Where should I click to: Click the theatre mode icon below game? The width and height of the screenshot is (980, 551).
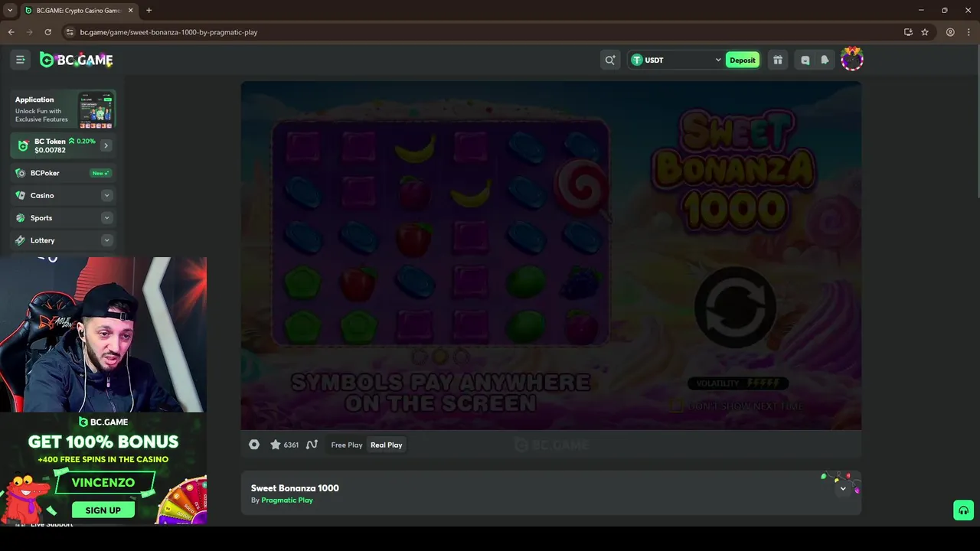point(254,445)
